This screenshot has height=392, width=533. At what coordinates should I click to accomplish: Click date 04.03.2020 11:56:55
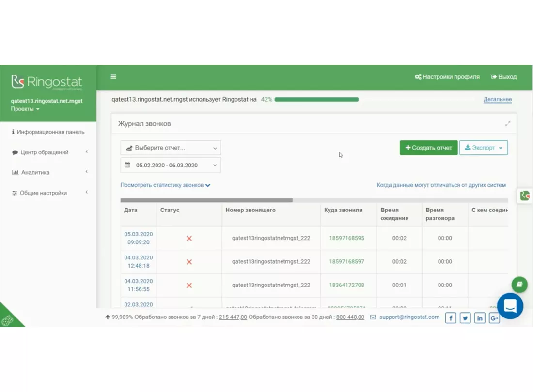[139, 285]
